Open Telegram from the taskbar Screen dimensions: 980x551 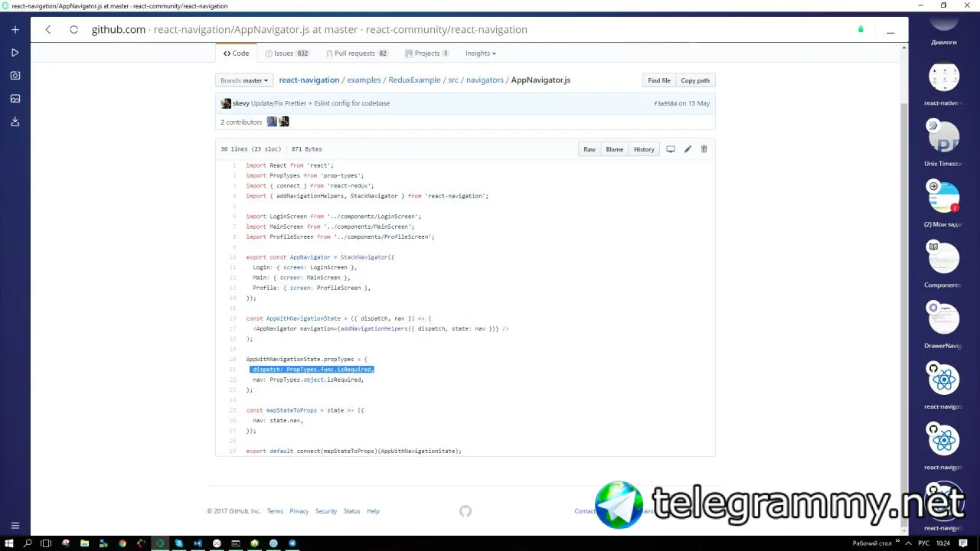point(292,543)
